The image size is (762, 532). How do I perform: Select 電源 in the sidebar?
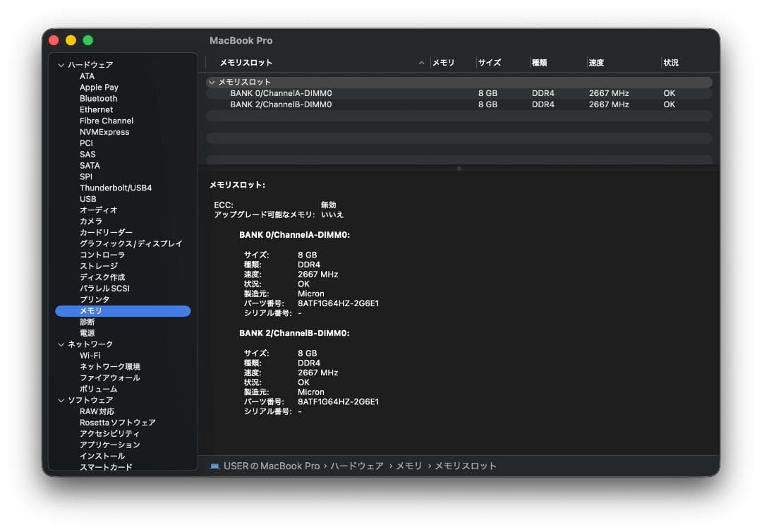pos(87,333)
